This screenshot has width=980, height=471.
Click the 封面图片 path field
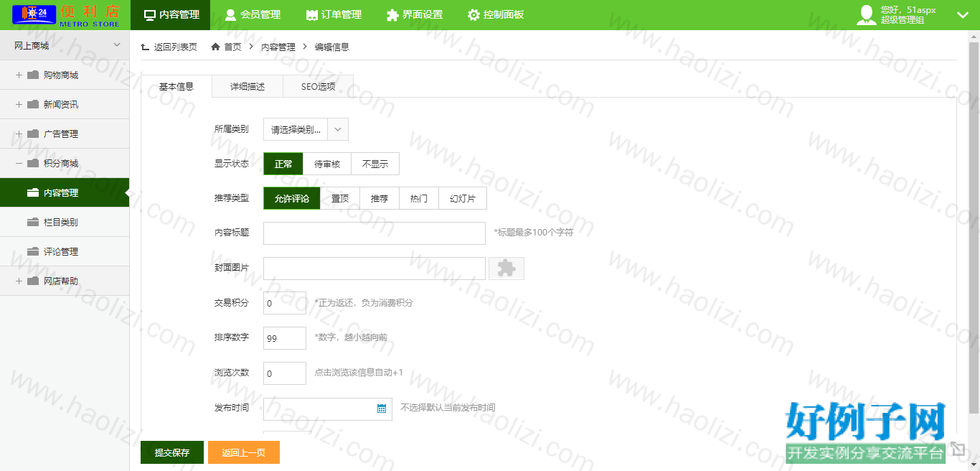374,269
